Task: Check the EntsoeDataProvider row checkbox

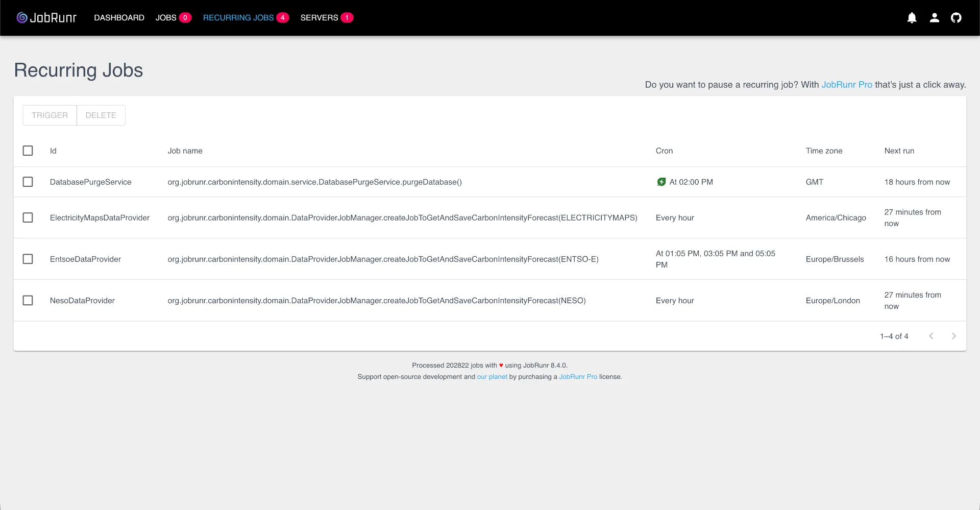Action: [x=28, y=259]
